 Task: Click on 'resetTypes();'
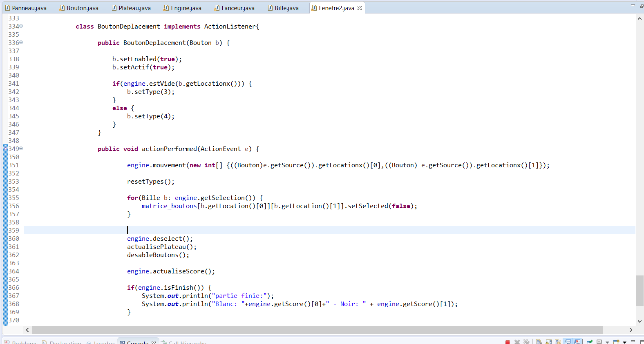(151, 181)
